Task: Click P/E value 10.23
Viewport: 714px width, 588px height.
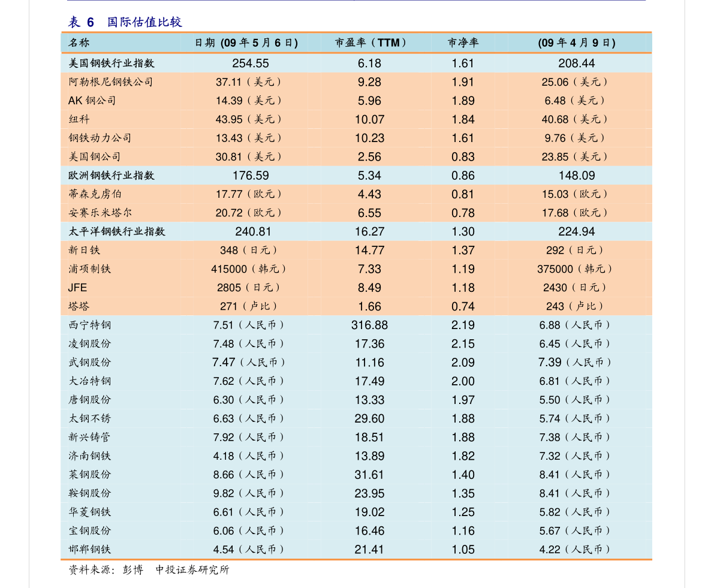Action: (x=370, y=138)
